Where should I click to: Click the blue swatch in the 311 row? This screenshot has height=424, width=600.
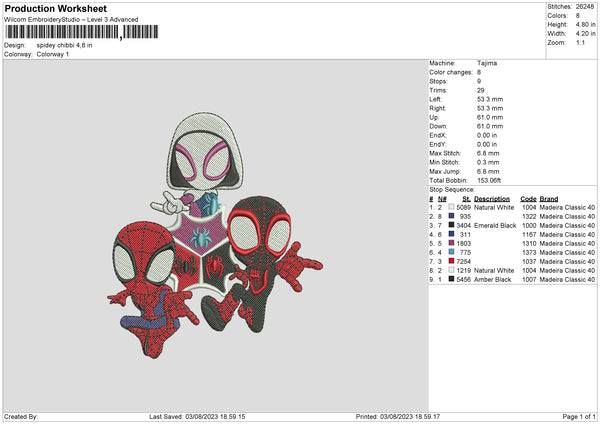tap(452, 234)
